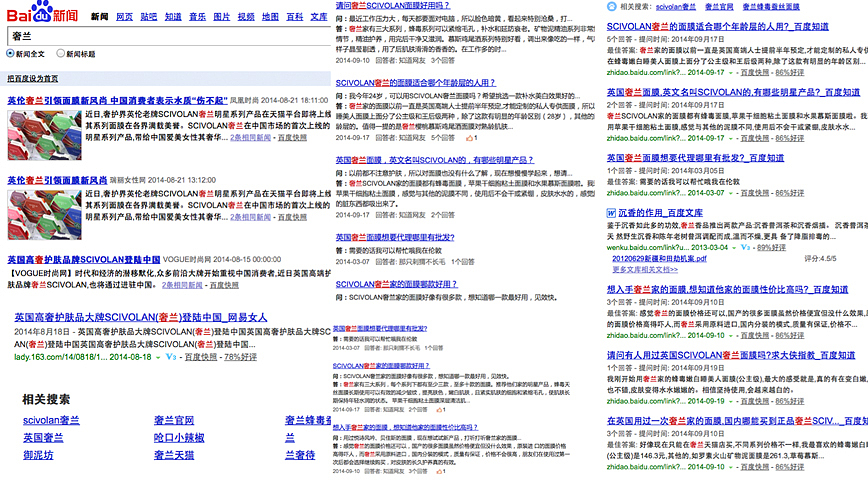
Task: Open SCIVOLAN奢兰的面膜适合哪个年龄层的人用?_百度知道 result
Action: tap(717, 27)
